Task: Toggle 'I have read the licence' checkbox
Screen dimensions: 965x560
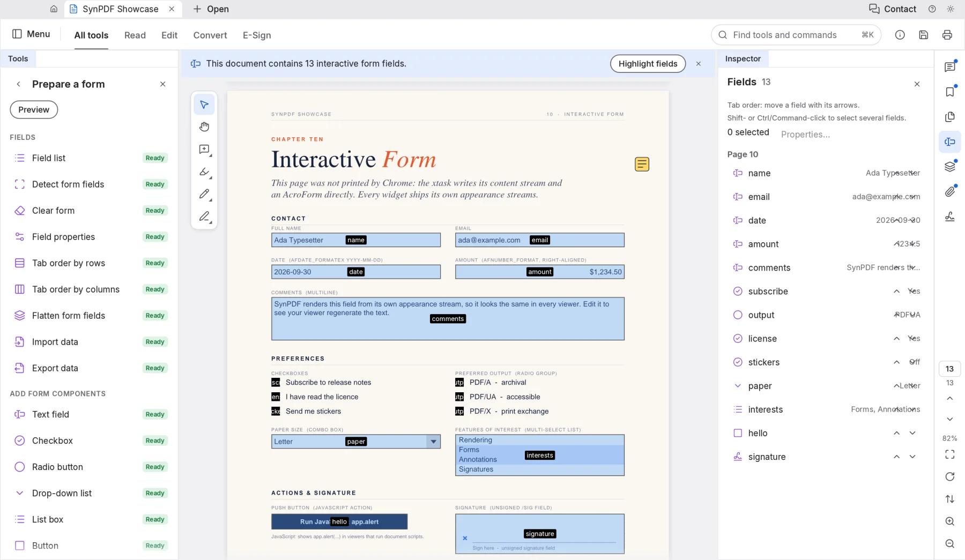Action: (x=276, y=397)
